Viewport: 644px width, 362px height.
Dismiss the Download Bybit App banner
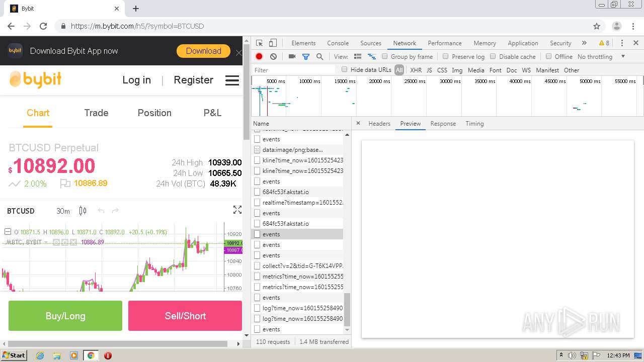(x=239, y=52)
